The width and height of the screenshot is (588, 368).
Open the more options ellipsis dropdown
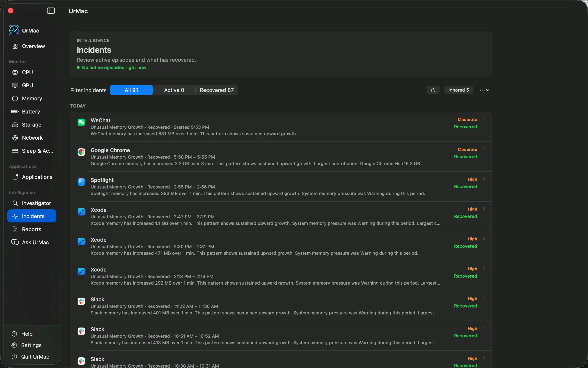(484, 90)
